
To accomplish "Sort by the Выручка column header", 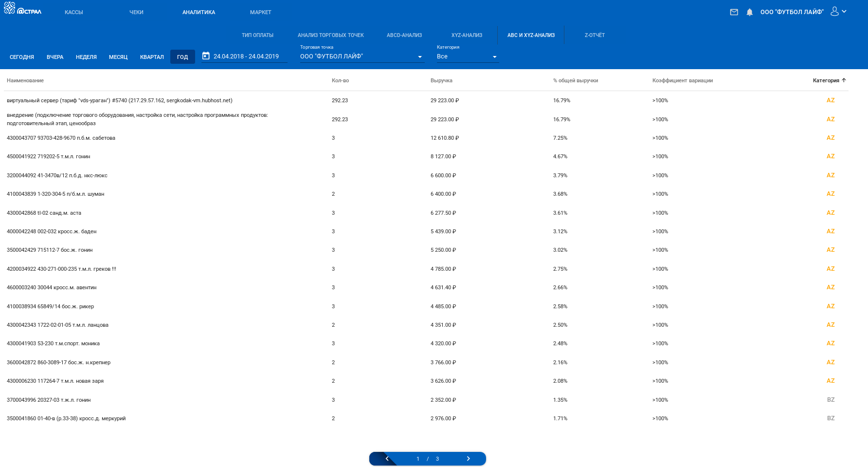I will [441, 80].
